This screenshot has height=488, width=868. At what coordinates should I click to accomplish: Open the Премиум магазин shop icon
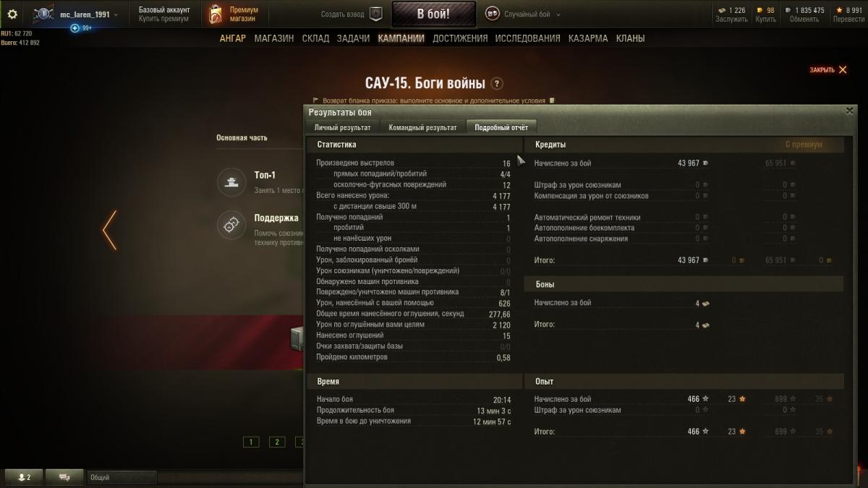click(x=215, y=14)
